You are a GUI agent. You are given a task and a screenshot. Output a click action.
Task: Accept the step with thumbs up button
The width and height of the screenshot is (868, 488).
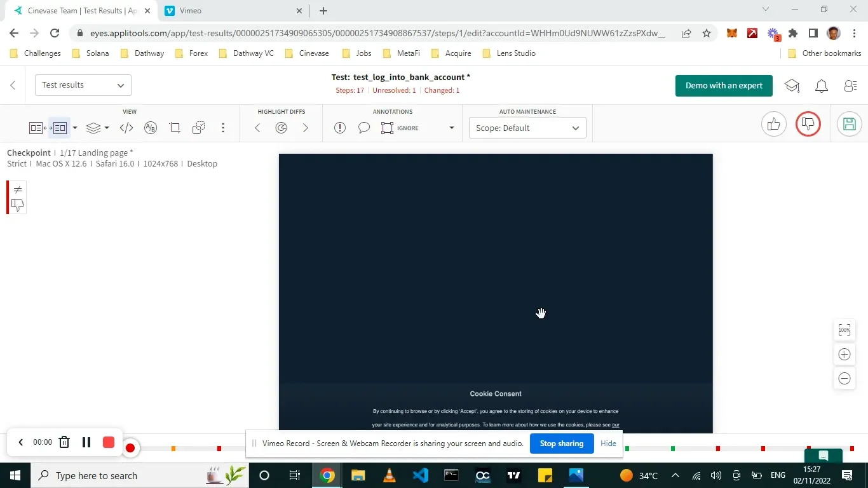[x=773, y=124]
